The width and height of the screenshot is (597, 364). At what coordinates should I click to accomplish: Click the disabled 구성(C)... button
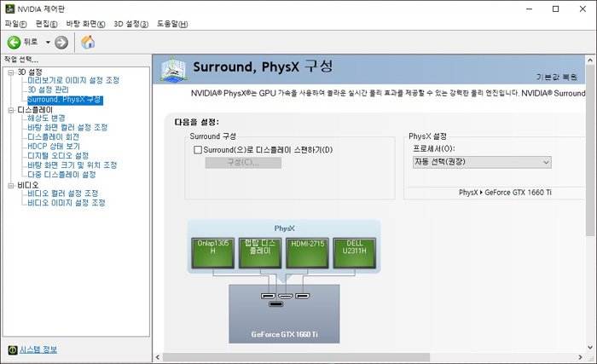click(243, 163)
